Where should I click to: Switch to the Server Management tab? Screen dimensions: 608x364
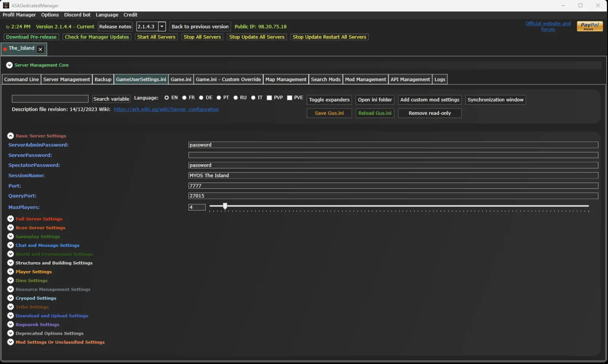66,80
